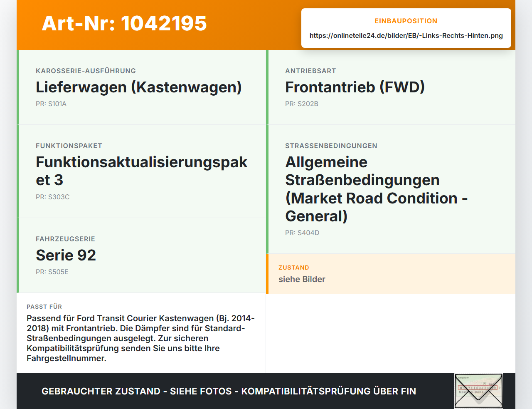Image resolution: width=532 pixels, height=409 pixels.
Task: Click PR code S505E
Action: point(52,272)
